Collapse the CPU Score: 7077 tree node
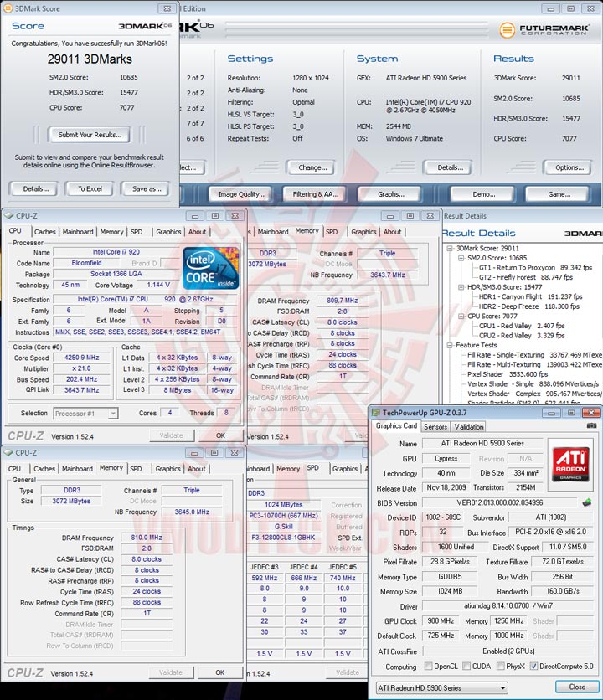The image size is (603, 700). [x=461, y=316]
